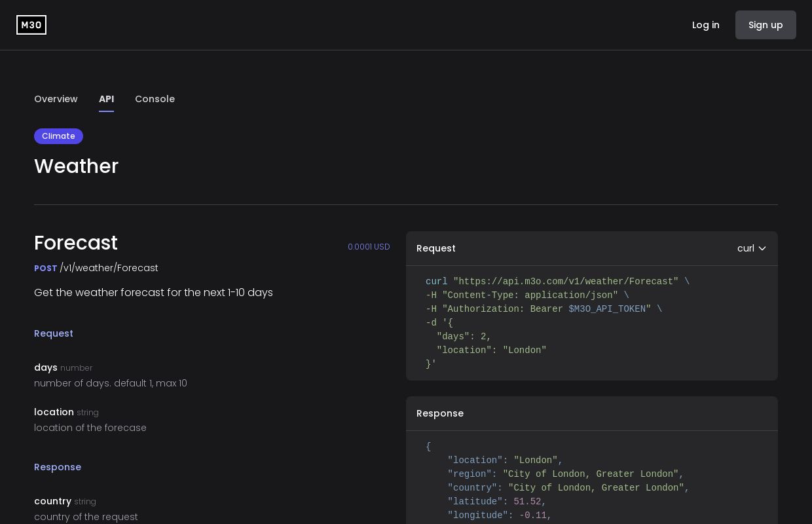The height and width of the screenshot is (524, 812).
Task: Click the "region" response JSON line
Action: coord(566,474)
